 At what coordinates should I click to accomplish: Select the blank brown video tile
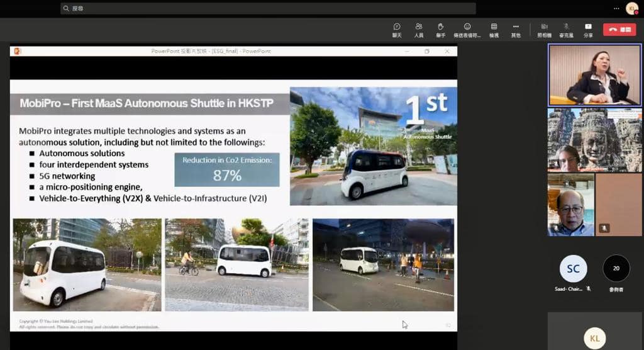click(619, 205)
